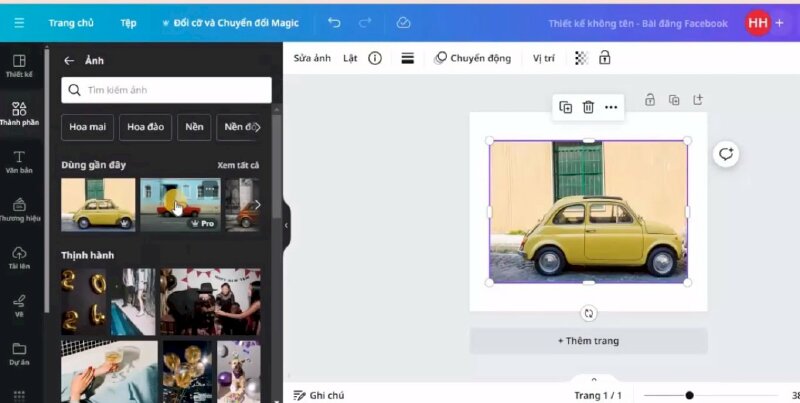The width and height of the screenshot is (800, 403).
Task: Open more options ellipsis on image
Action: (x=611, y=107)
